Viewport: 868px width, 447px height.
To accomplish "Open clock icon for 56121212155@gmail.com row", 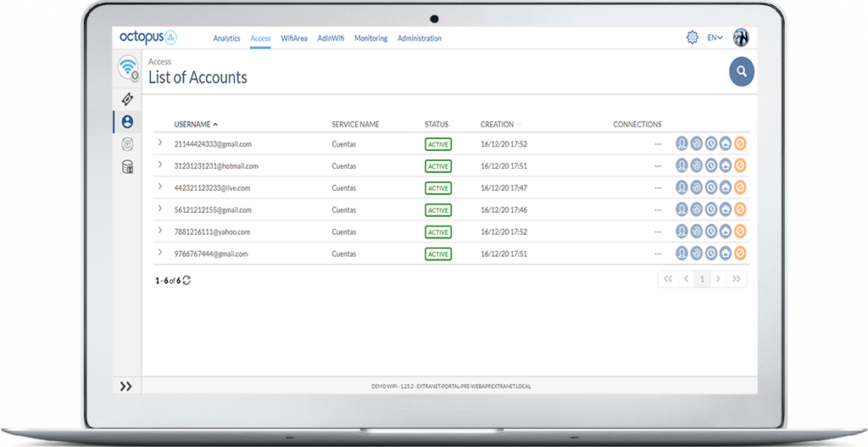I will pos(711,210).
